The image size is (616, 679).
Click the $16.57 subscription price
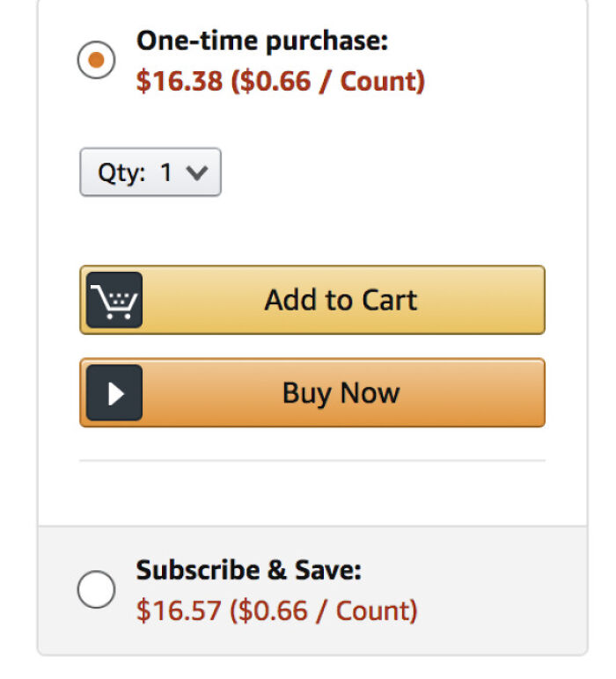coord(179,610)
